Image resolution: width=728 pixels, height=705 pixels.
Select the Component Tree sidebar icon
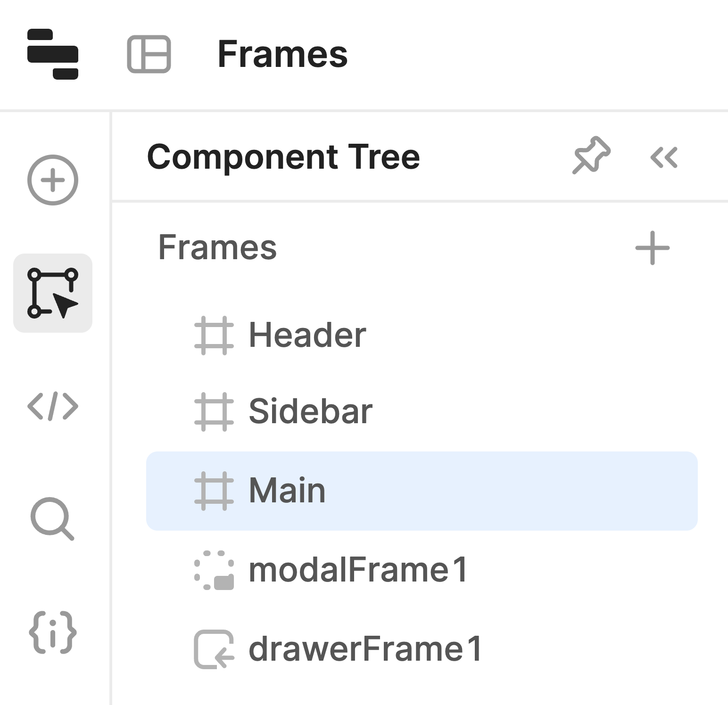coord(53,293)
